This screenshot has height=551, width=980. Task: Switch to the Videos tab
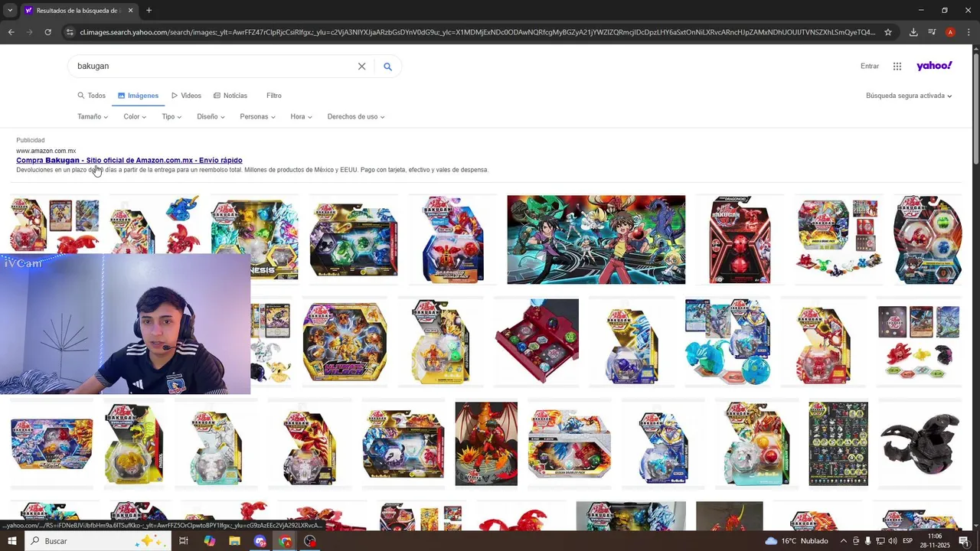186,96
